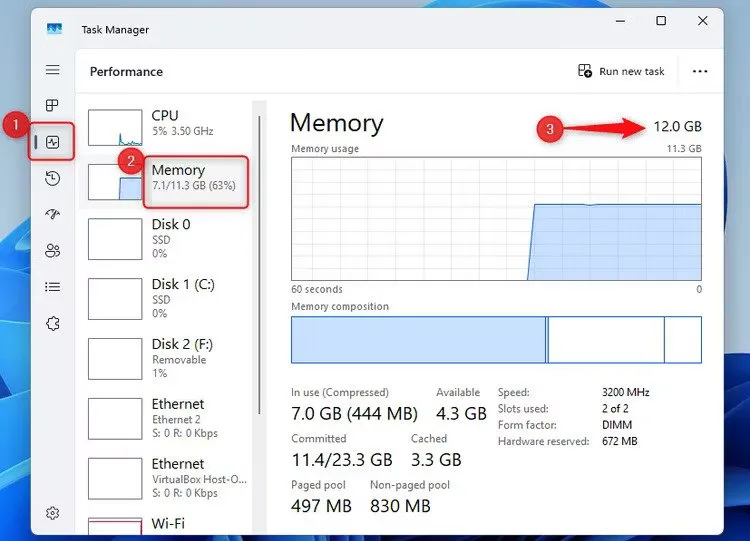Image resolution: width=750 pixels, height=541 pixels.
Task: Select Disk 2 (F:) removable entry
Action: tap(170, 358)
